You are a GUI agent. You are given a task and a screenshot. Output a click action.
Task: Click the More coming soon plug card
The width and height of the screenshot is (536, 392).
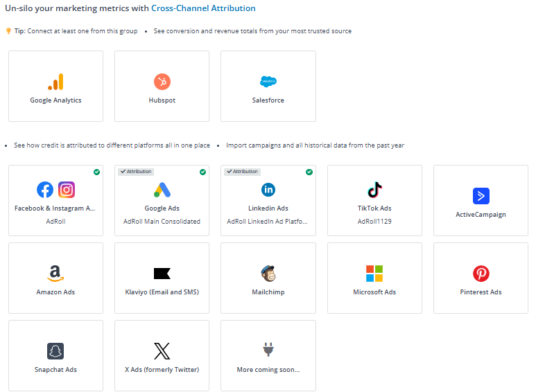[x=268, y=355]
